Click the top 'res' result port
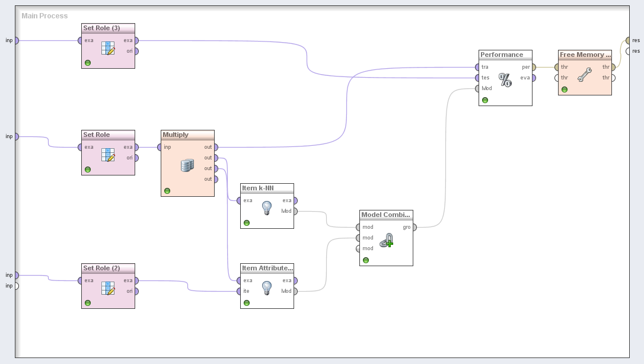 [x=628, y=40]
